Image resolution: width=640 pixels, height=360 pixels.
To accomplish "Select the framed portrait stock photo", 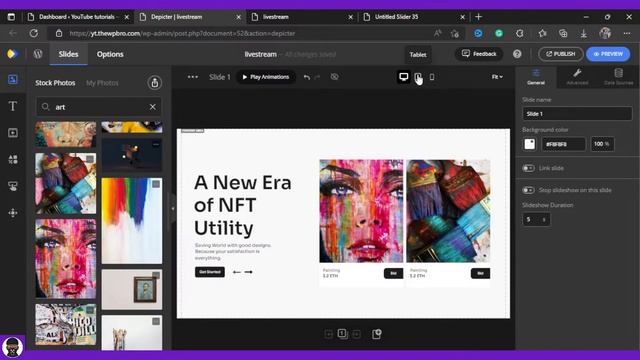I will (132, 289).
